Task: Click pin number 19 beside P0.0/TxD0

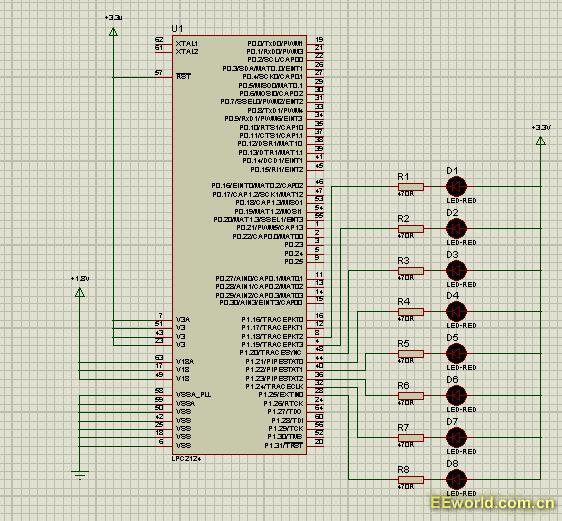Action: (319, 40)
